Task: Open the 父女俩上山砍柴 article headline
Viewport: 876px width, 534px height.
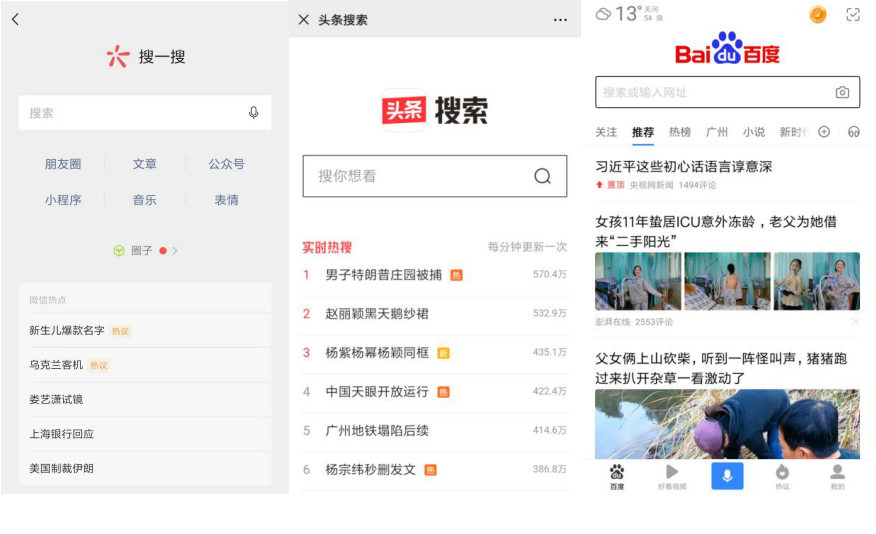Action: (x=721, y=368)
